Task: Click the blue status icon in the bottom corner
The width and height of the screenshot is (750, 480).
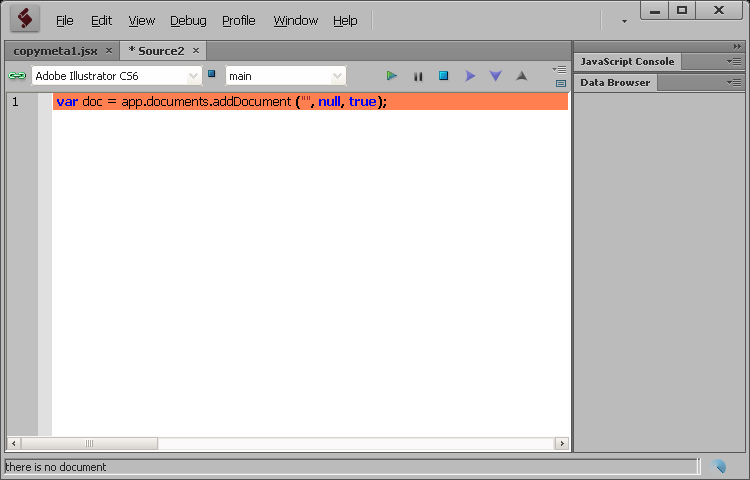Action: pos(717,466)
